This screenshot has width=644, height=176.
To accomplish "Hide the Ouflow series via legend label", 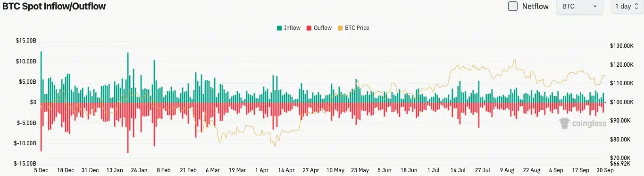I will (323, 28).
